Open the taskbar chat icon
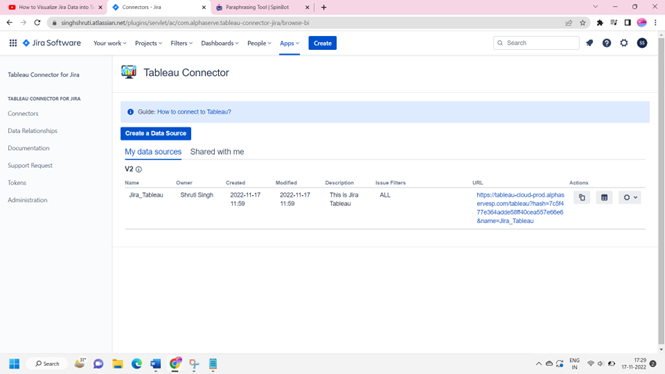This screenshot has height=374, width=665. coord(98,364)
